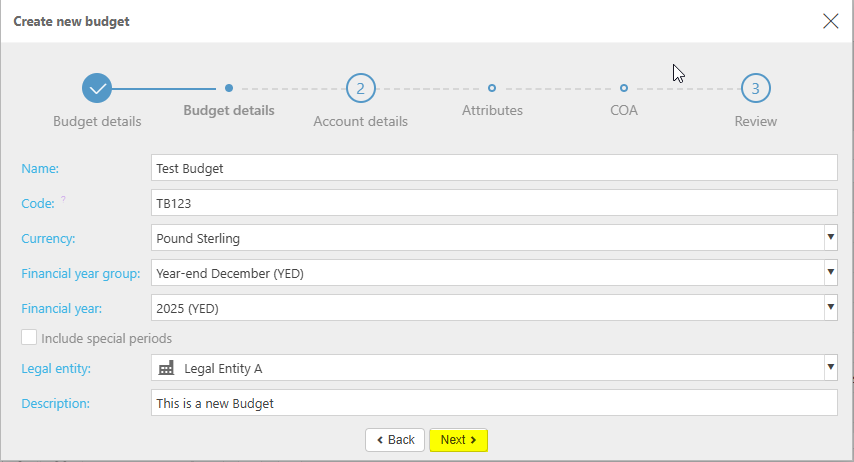Enable the Include special periods checkbox

(x=29, y=338)
